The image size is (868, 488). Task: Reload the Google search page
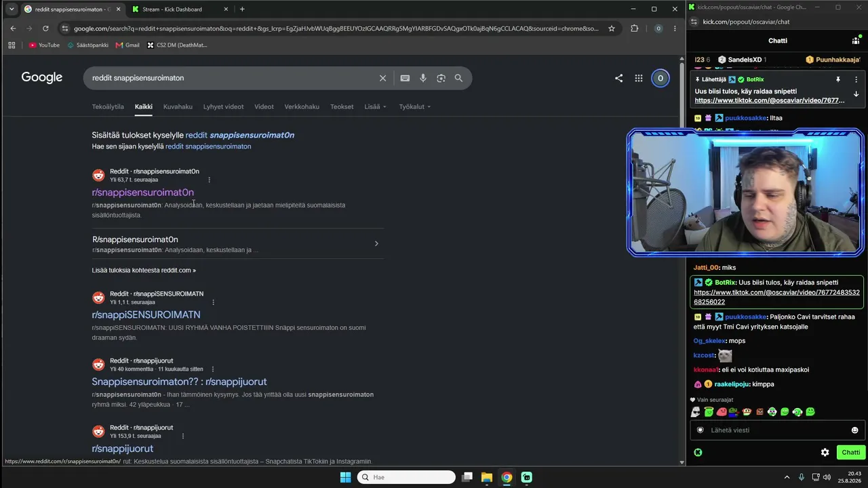point(45,28)
